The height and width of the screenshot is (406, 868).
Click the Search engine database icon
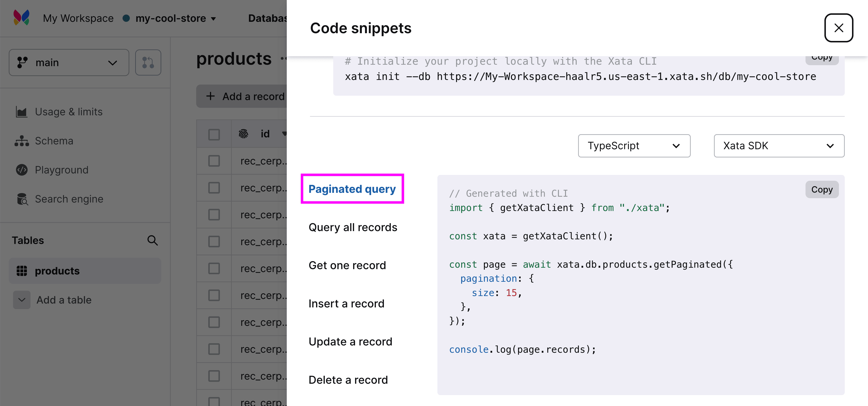point(22,199)
